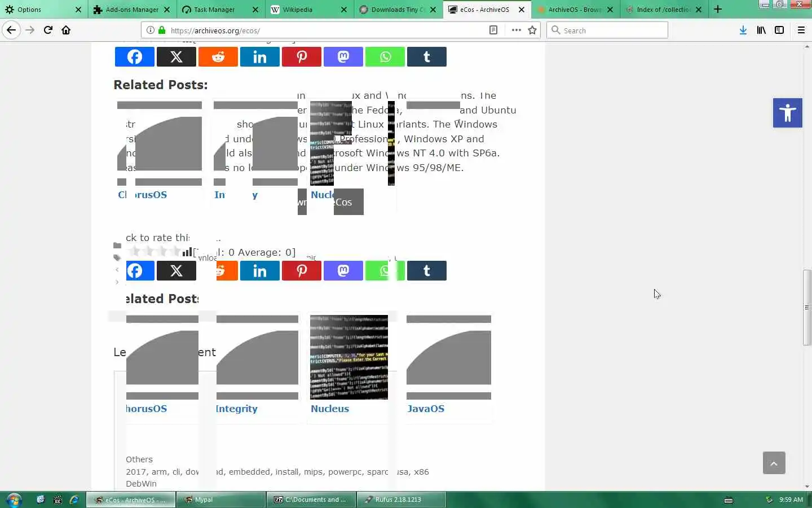Open page actions three-dot menu
The width and height of the screenshot is (812, 508).
[x=516, y=30]
